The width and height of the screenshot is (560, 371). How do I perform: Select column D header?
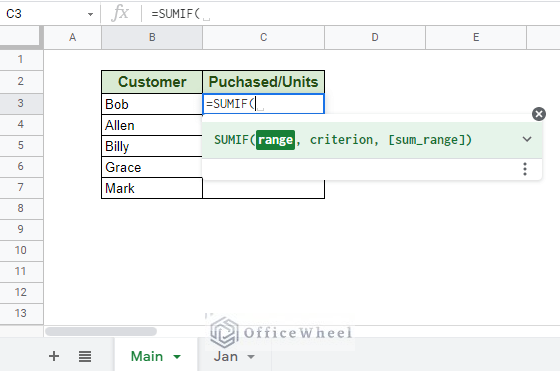[x=375, y=37]
